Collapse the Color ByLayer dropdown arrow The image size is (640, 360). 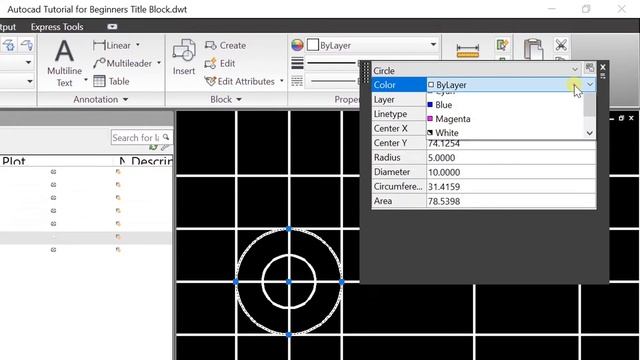click(x=590, y=84)
